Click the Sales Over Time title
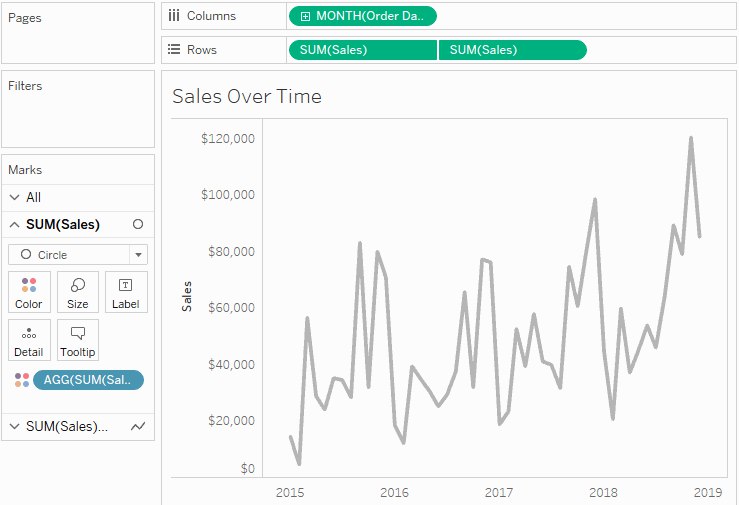 coord(247,96)
